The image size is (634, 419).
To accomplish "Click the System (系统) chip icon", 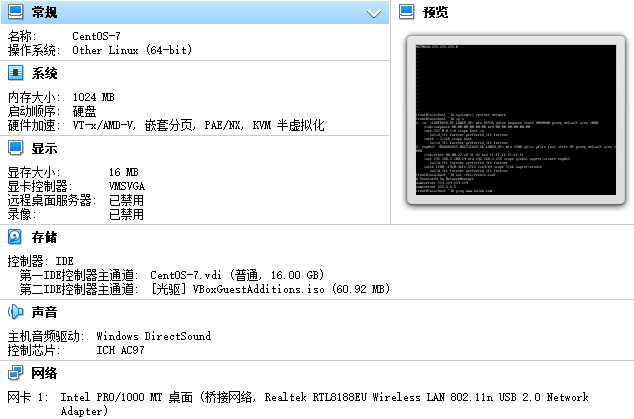I will (x=15, y=73).
